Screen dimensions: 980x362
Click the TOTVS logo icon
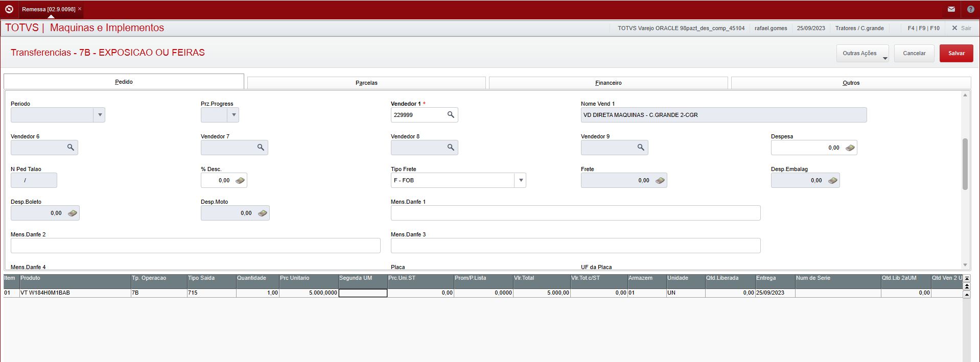click(x=9, y=9)
